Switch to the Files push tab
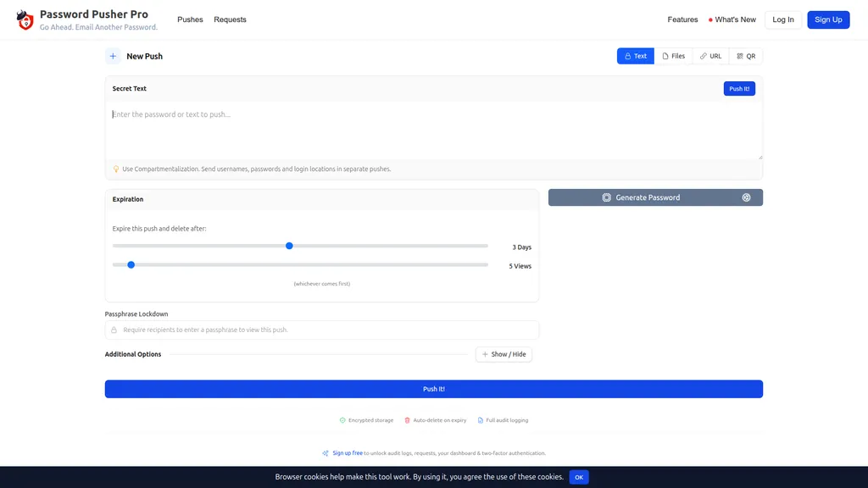 point(673,56)
